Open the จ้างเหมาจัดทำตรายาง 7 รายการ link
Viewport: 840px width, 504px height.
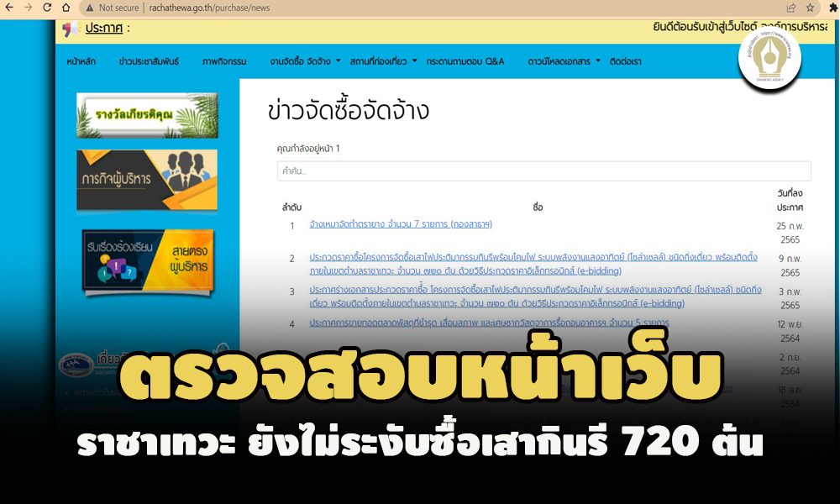tap(400, 225)
